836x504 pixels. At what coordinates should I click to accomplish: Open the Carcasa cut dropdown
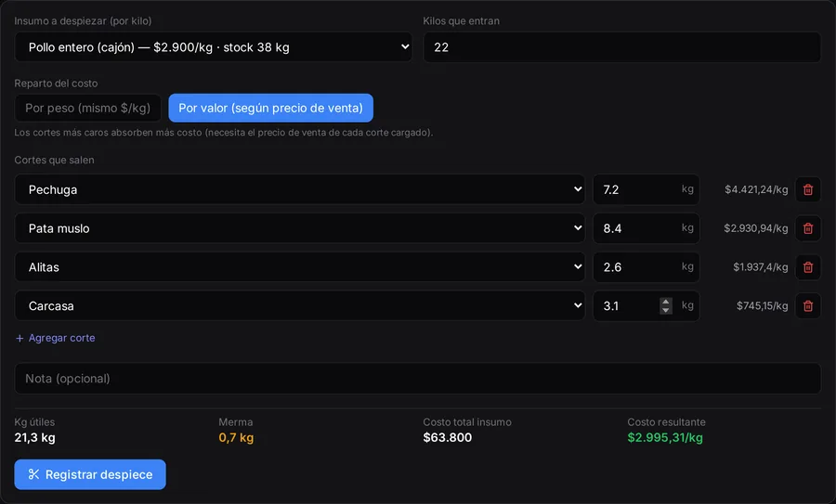[x=300, y=305]
